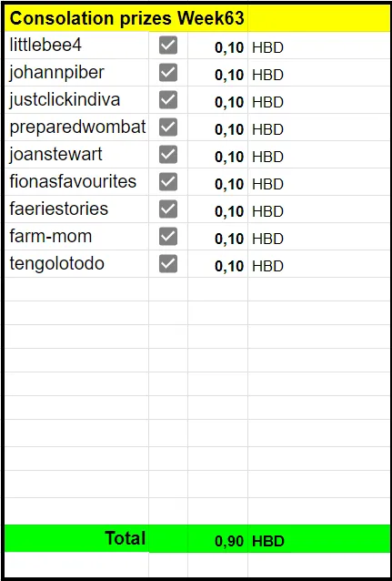392x581 pixels.
Task: Uncheck the faeriestories checkbox
Action: (168, 209)
